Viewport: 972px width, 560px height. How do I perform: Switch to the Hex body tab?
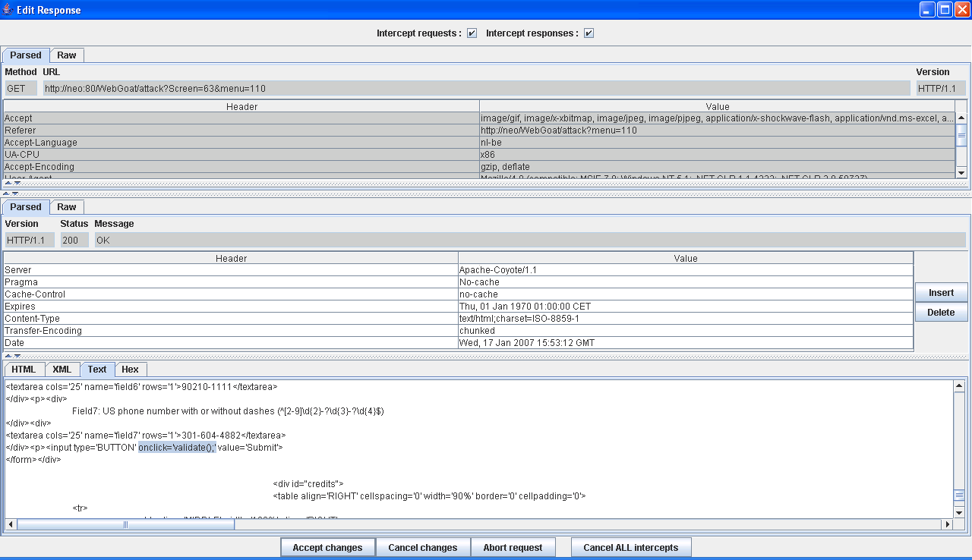coord(130,370)
